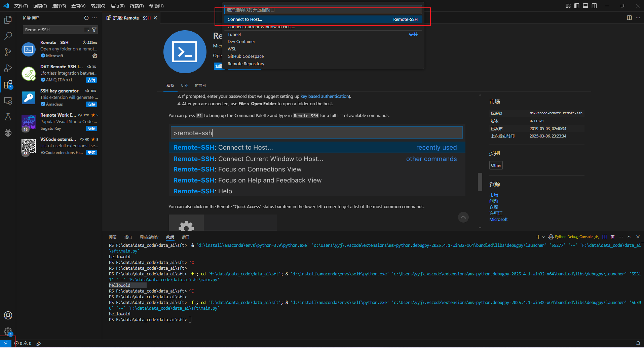
Task: Toggle the secondary side bar
Action: click(x=594, y=6)
